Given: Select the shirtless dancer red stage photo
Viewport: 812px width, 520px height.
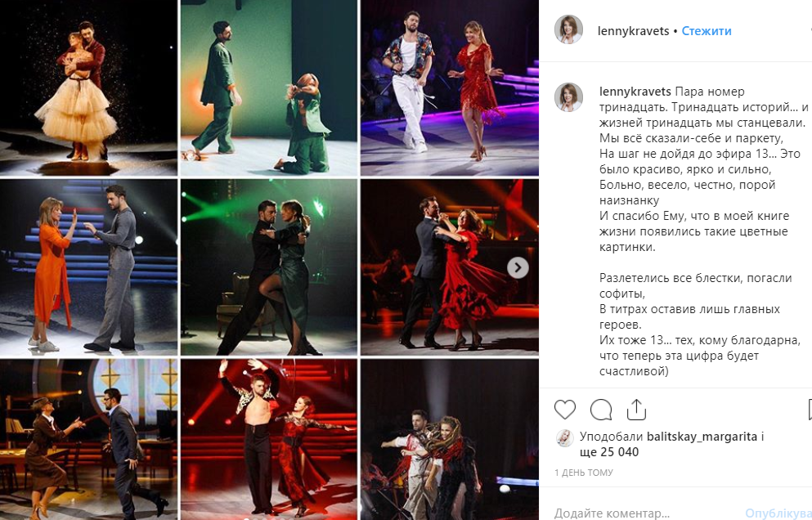Looking at the screenshot, I should click(269, 440).
